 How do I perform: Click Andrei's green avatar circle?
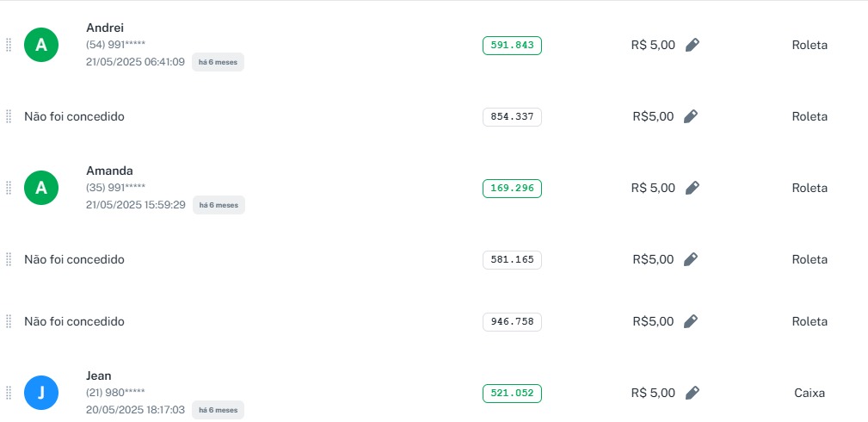click(x=41, y=45)
